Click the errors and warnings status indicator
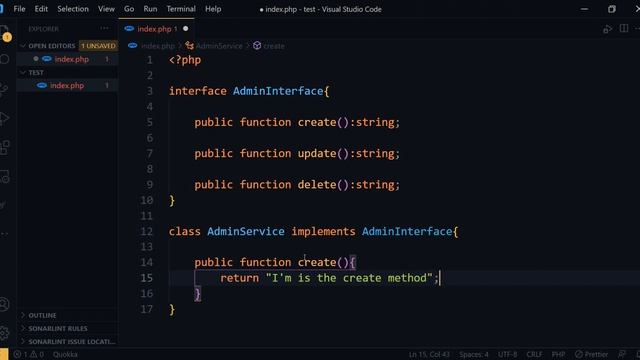Image resolution: width=640 pixels, height=360 pixels. 29,354
